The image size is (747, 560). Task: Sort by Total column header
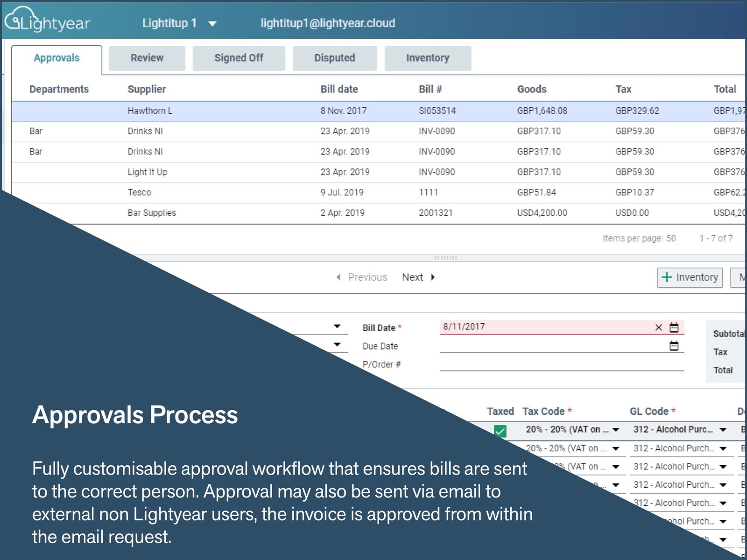(725, 89)
